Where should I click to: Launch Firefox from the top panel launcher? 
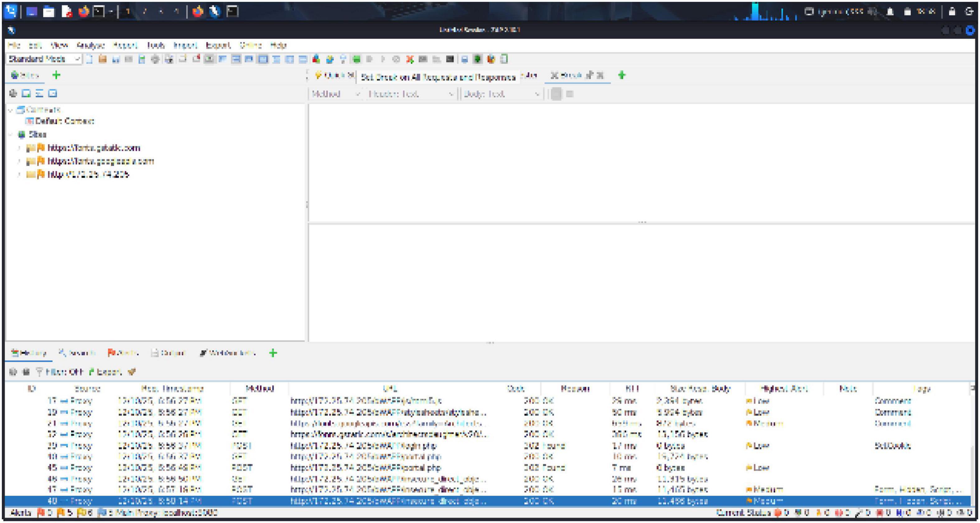click(83, 12)
